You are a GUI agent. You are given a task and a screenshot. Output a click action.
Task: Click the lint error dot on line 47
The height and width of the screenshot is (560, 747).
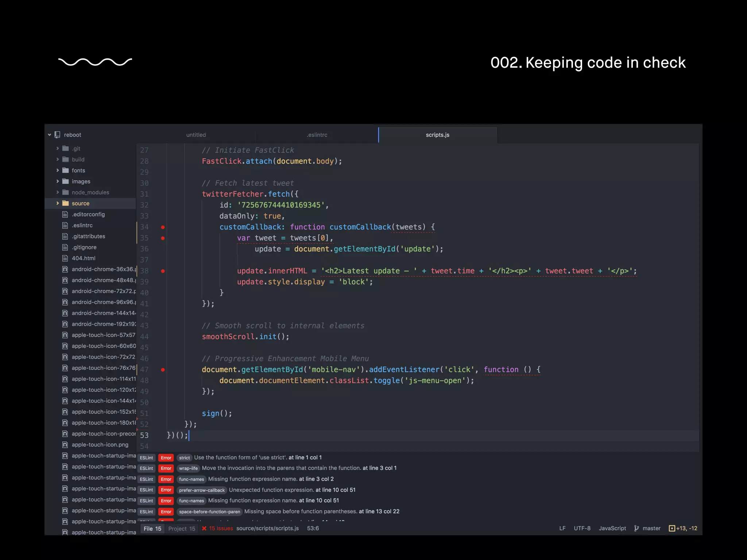pos(163,370)
